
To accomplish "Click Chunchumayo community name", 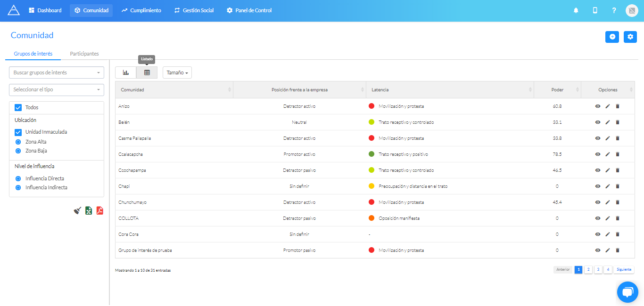I will coord(132,202).
